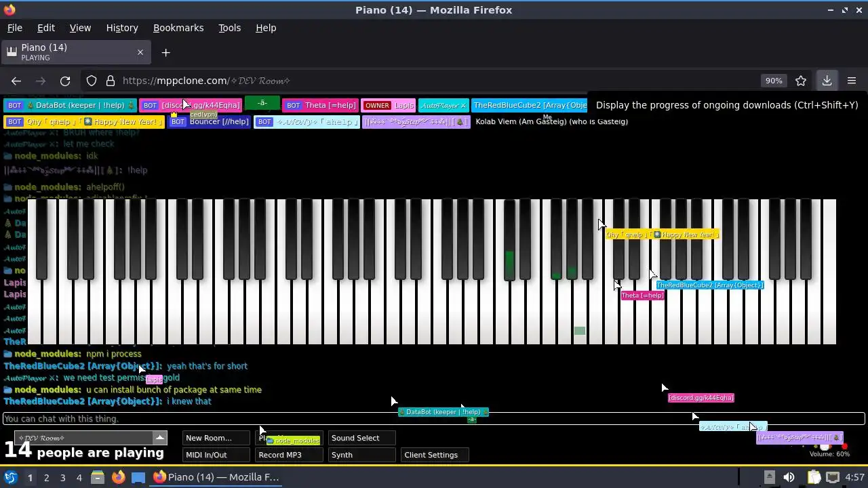Click the OWNER Lapis name tag
Viewport: 868px width, 488px height.
pos(389,105)
